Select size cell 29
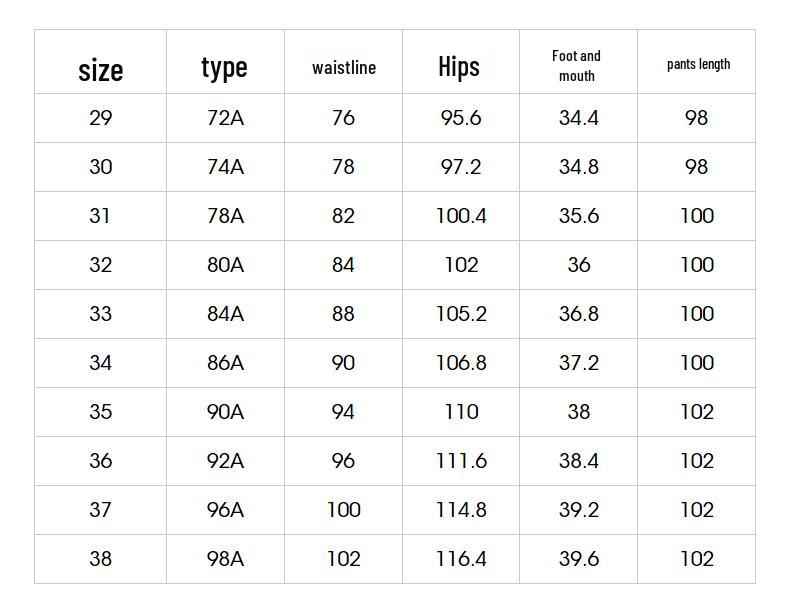 click(100, 118)
